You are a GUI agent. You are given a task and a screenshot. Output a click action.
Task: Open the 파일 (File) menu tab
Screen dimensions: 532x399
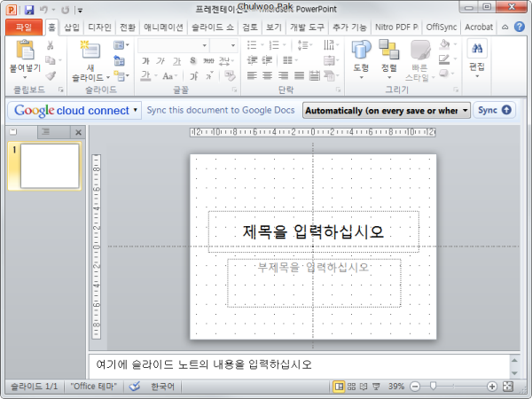(x=24, y=27)
